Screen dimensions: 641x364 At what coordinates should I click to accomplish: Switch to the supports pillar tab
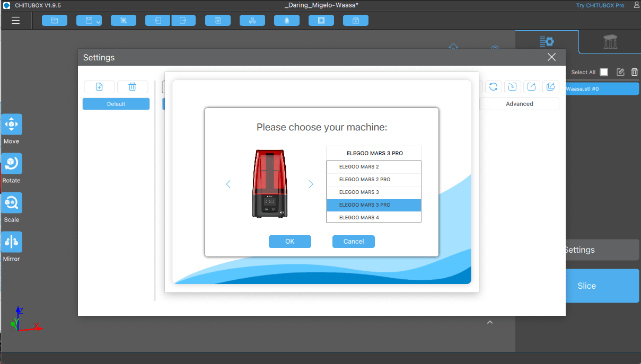610,42
